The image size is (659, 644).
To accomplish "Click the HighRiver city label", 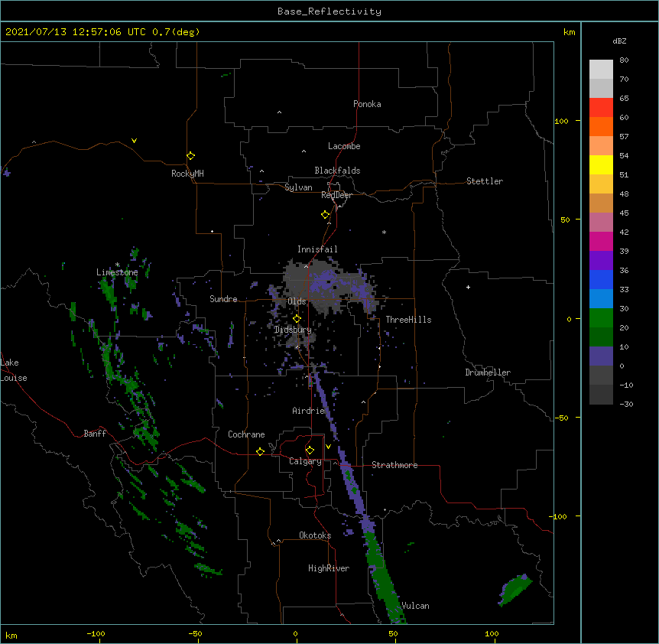I will 329,568.
